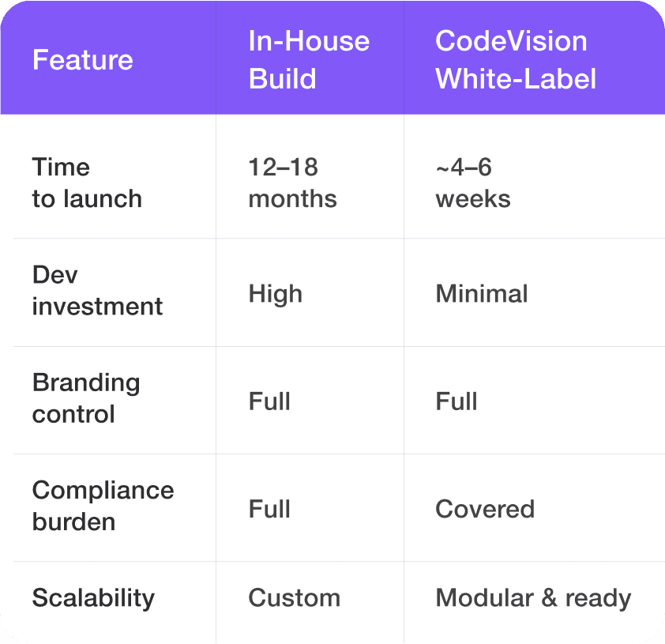This screenshot has height=644, width=665.
Task: Click the Branding control row label
Action: (86, 398)
